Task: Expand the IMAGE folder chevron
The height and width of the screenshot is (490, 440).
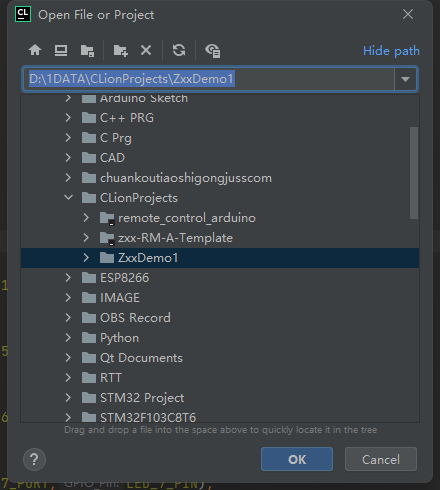Action: tap(68, 298)
